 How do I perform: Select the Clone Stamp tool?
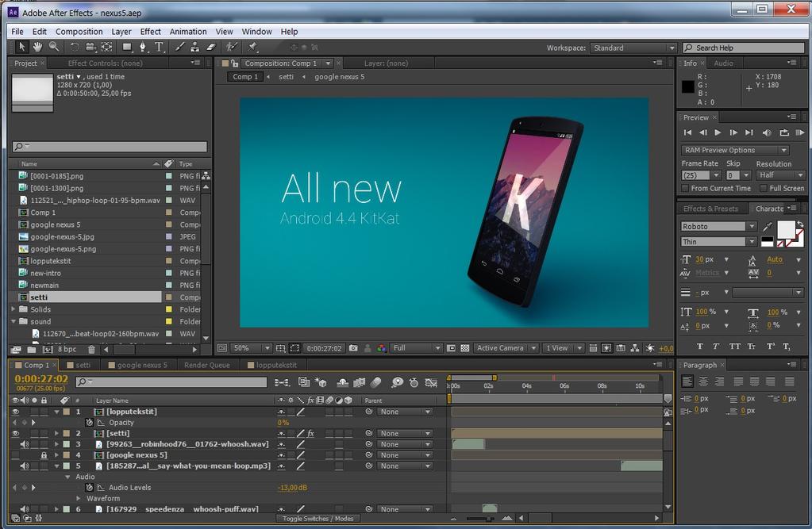pyautogui.click(x=194, y=47)
